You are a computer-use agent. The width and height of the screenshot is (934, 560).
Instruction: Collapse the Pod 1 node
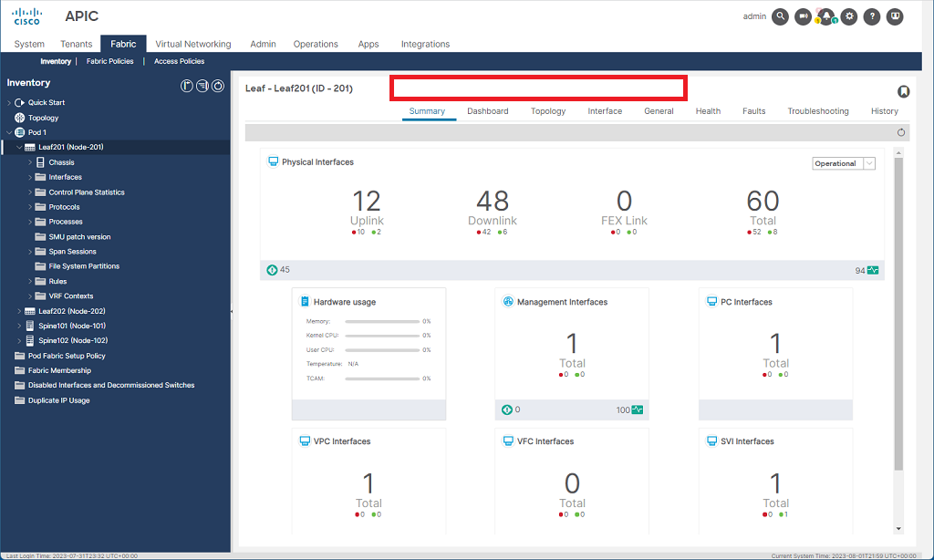[9, 132]
